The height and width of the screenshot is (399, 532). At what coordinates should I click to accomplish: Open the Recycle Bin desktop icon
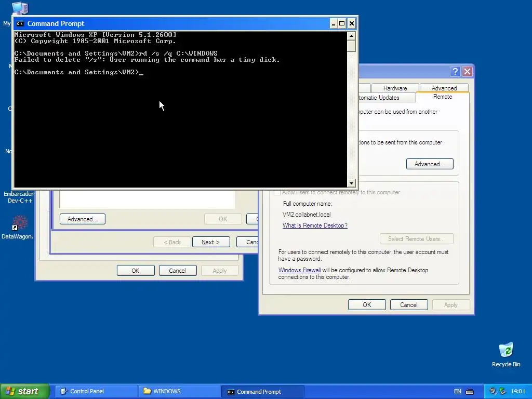coord(506,350)
